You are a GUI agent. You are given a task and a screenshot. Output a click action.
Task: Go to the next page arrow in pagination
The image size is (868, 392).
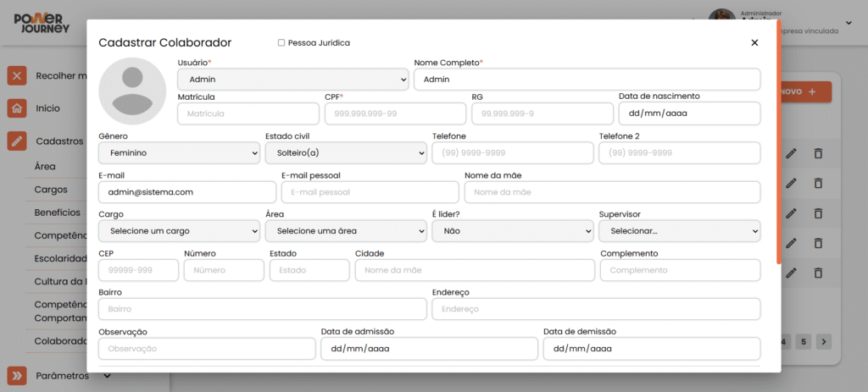coord(824,342)
